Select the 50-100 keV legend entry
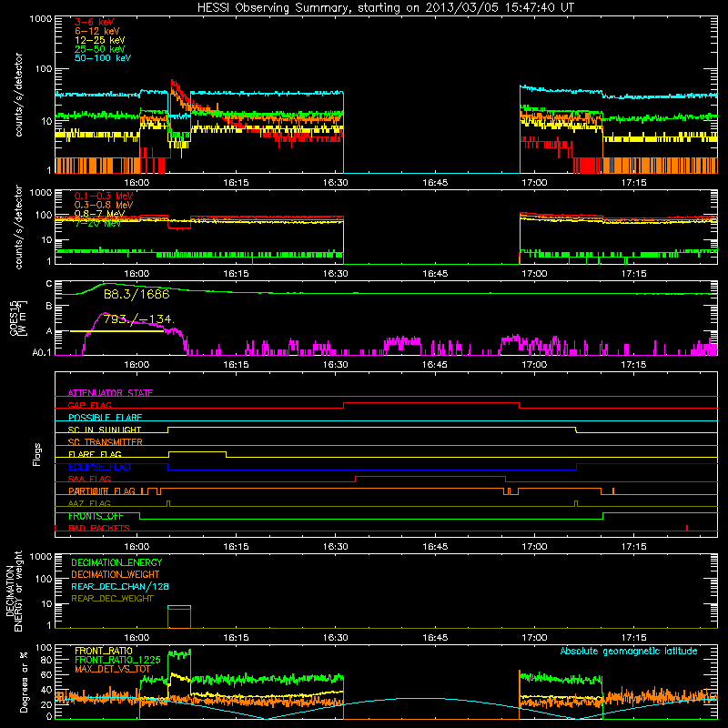728x728 pixels. (102, 57)
